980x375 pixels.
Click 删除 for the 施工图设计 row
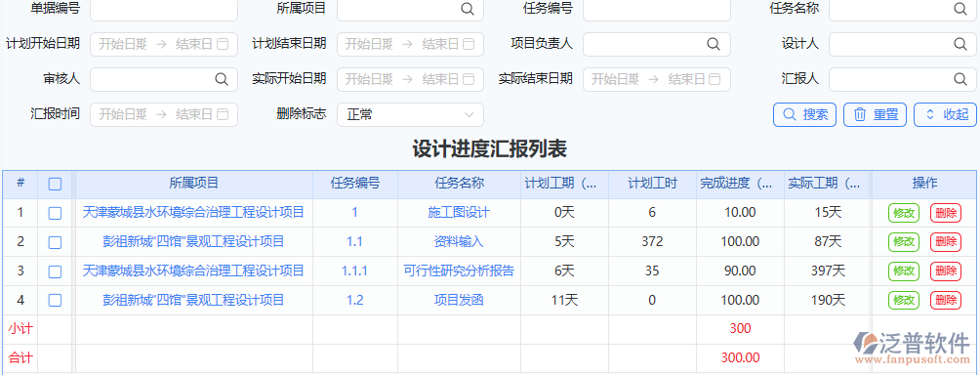946,213
